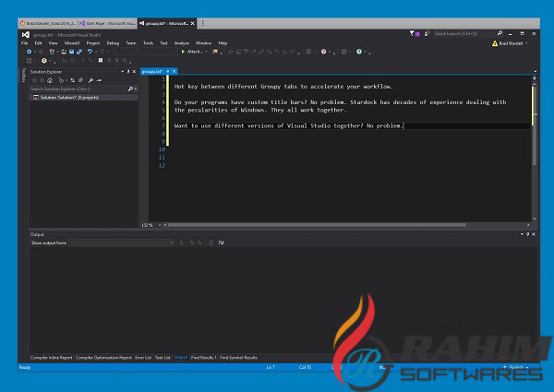
Task: Click the Quick Launch search field
Action: 464,33
